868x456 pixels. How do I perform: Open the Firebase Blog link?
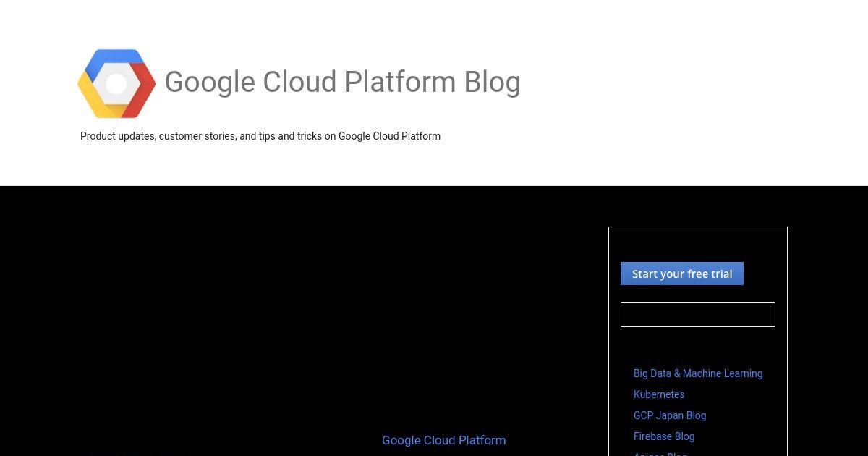[664, 436]
